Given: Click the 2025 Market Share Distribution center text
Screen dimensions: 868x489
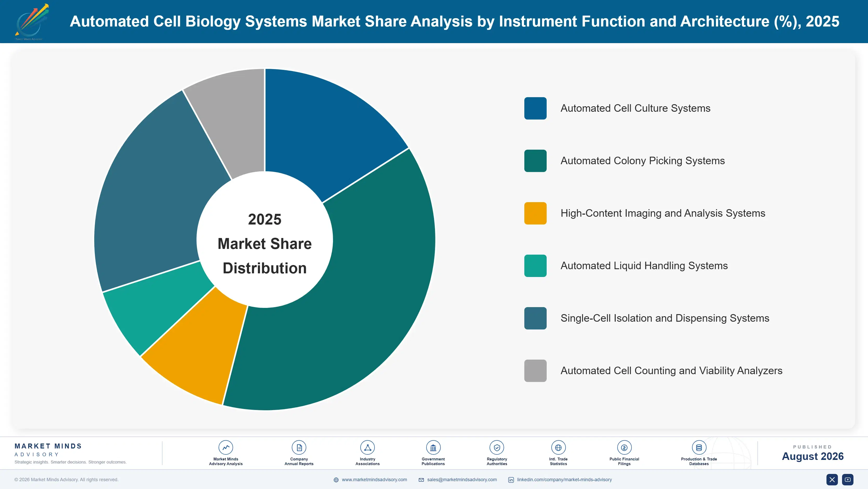Looking at the screenshot, I should click(265, 244).
